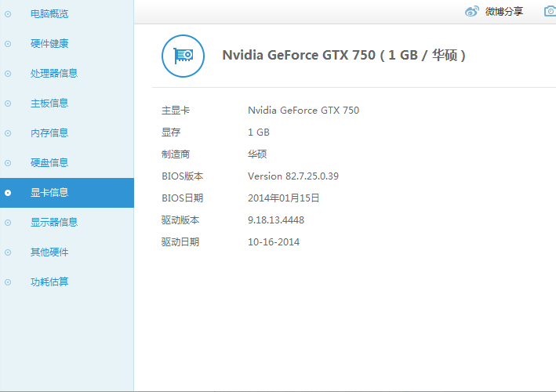Click the camera screenshot icon
This screenshot has height=392, width=556.
[551, 11]
